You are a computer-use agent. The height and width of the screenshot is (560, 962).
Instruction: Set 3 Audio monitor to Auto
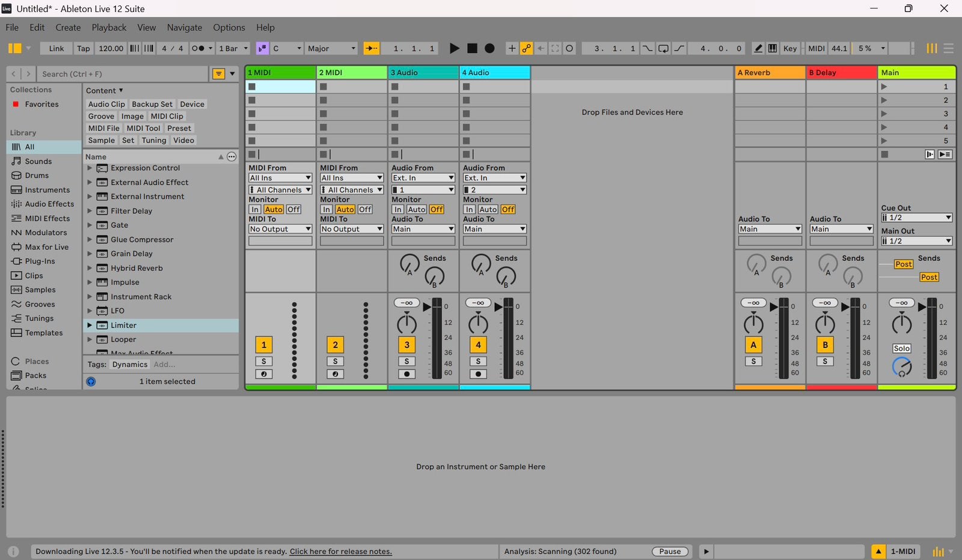[x=416, y=209]
